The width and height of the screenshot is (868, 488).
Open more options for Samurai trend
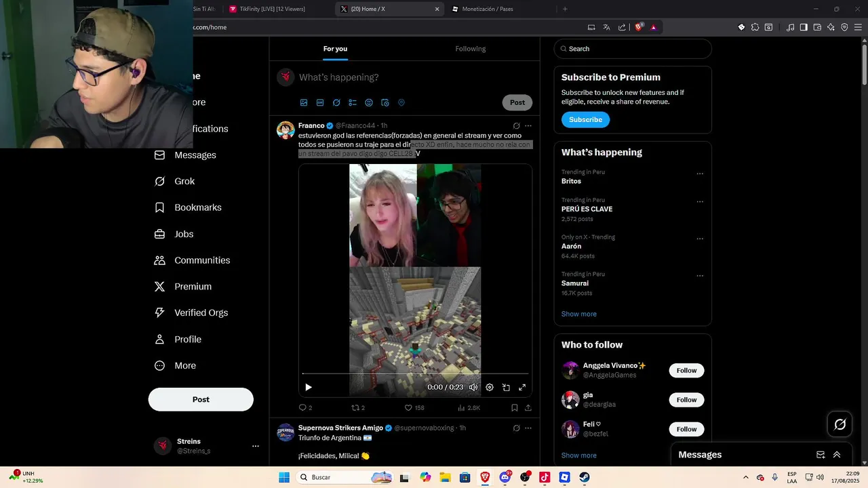click(x=700, y=276)
